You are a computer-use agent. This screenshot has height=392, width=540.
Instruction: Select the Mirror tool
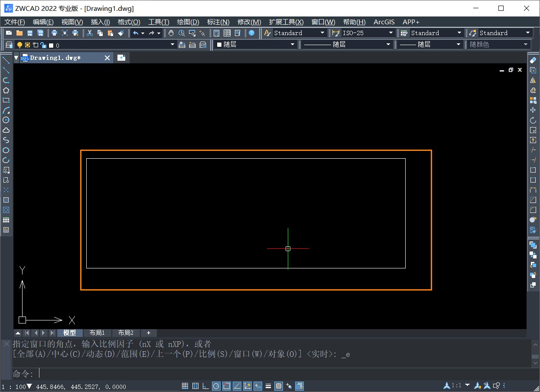coord(533,80)
